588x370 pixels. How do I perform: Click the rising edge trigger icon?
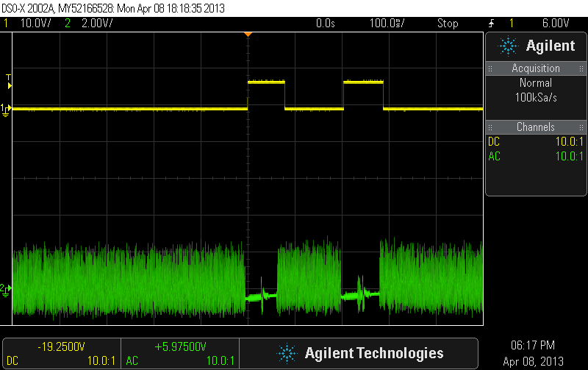tap(490, 23)
